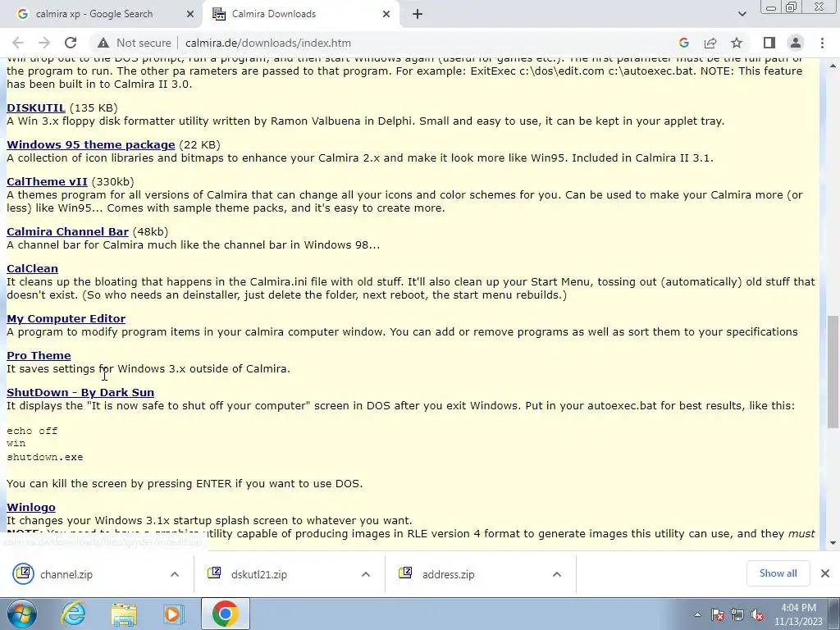The height and width of the screenshot is (630, 840).
Task: Expand options for channel.zip download
Action: [x=175, y=574]
